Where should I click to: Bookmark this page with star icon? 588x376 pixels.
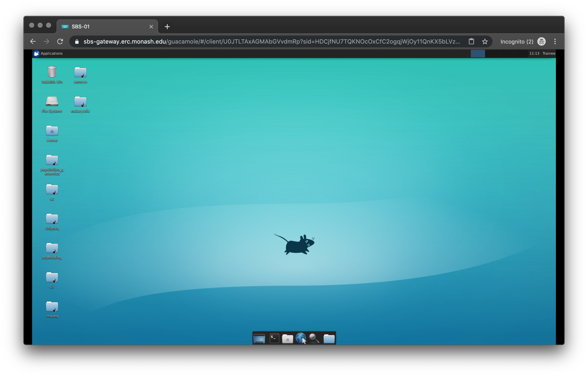485,42
